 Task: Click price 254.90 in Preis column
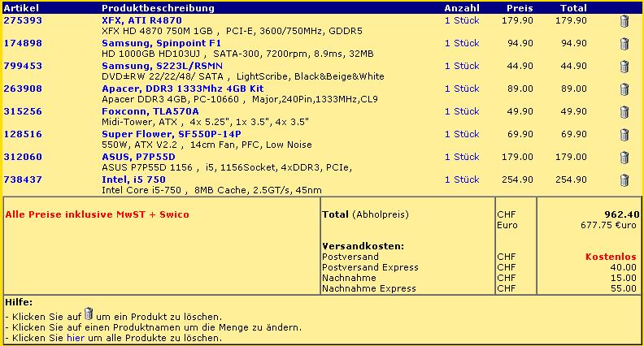[x=517, y=179]
